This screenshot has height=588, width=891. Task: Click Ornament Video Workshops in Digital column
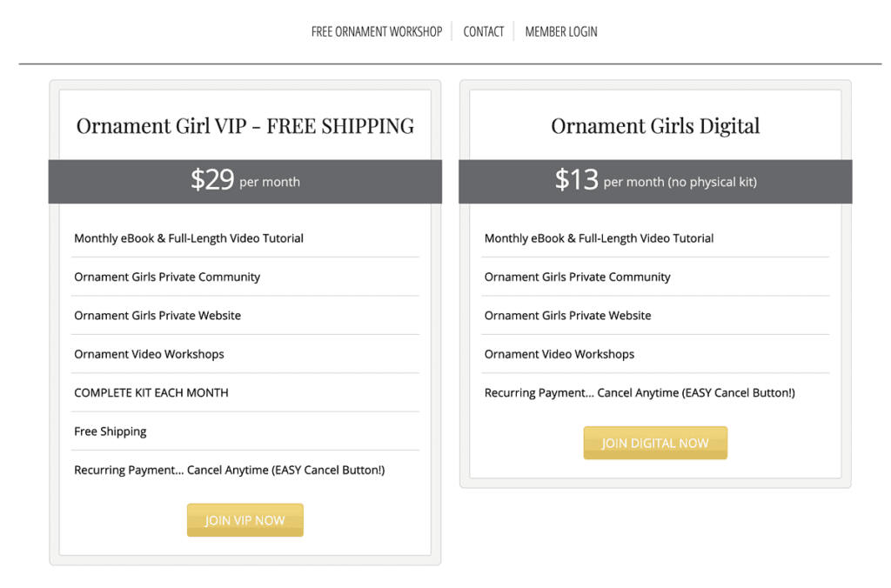point(559,354)
